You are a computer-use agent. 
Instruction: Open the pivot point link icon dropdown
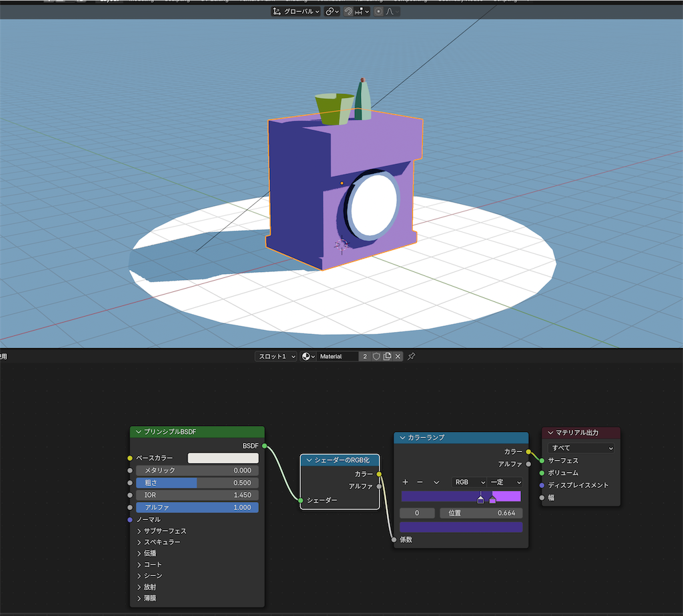tap(332, 11)
